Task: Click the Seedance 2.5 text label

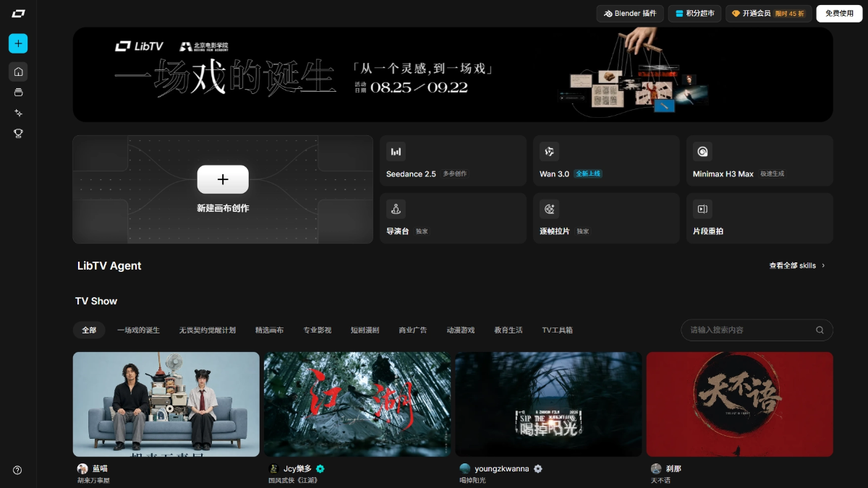Action: coord(411,174)
